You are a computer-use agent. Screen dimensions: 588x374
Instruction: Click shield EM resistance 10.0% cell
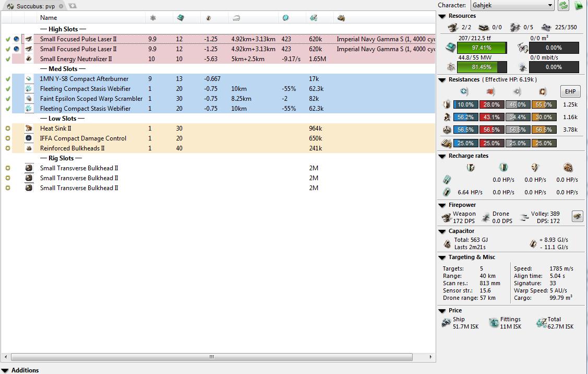coord(465,105)
